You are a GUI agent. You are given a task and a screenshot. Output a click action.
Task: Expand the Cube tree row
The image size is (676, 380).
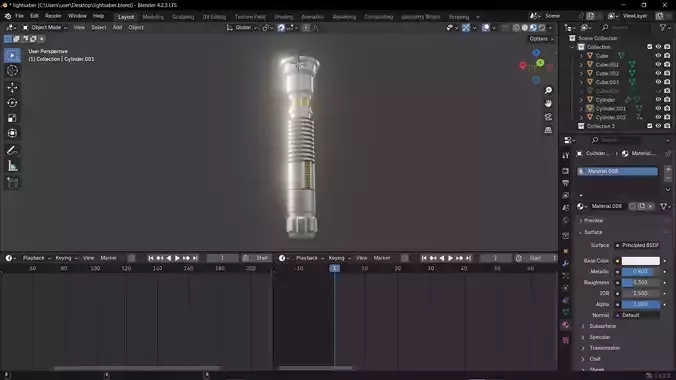point(581,56)
